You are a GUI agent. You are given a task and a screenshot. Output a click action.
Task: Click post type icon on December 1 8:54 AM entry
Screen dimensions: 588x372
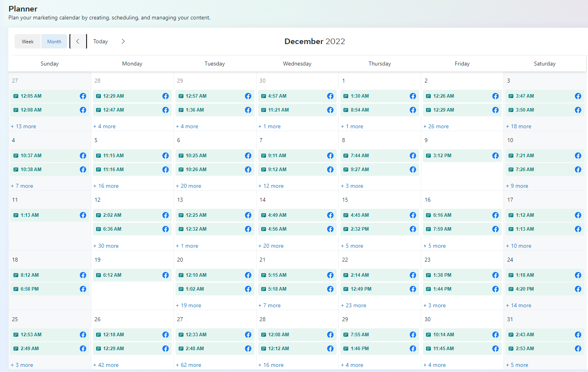(x=346, y=110)
